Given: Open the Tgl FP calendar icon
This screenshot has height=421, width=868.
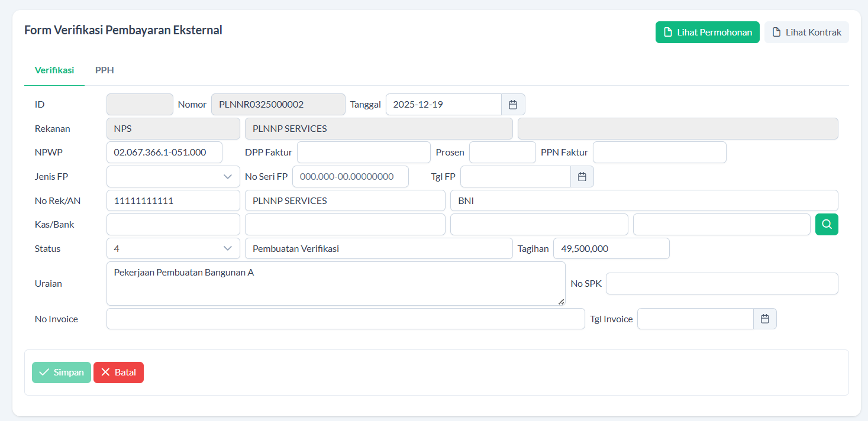Looking at the screenshot, I should pos(582,177).
